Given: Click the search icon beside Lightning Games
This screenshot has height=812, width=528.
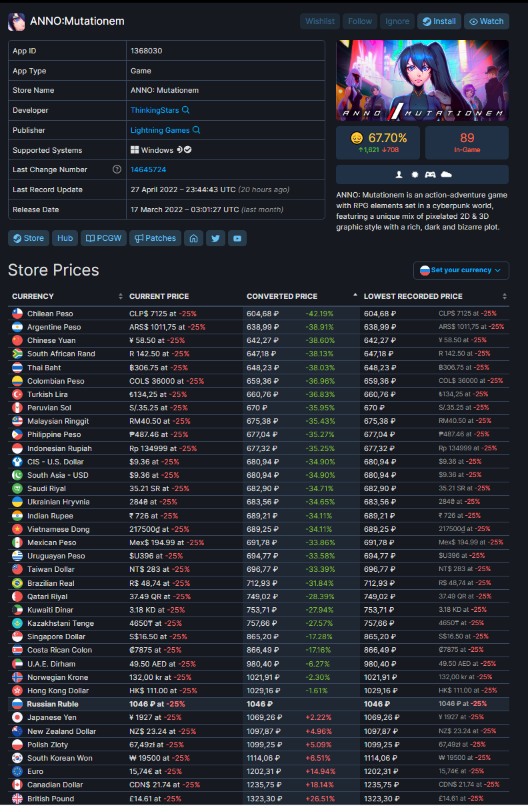Looking at the screenshot, I should coord(197,130).
